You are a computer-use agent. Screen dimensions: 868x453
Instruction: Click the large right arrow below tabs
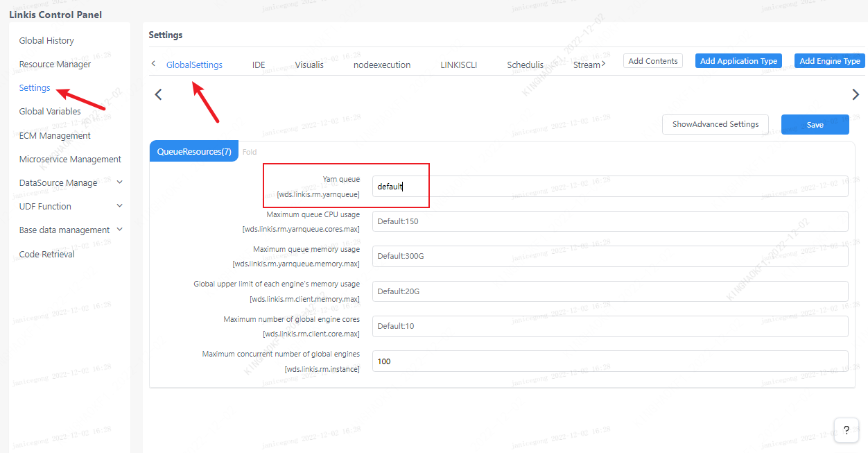point(855,94)
